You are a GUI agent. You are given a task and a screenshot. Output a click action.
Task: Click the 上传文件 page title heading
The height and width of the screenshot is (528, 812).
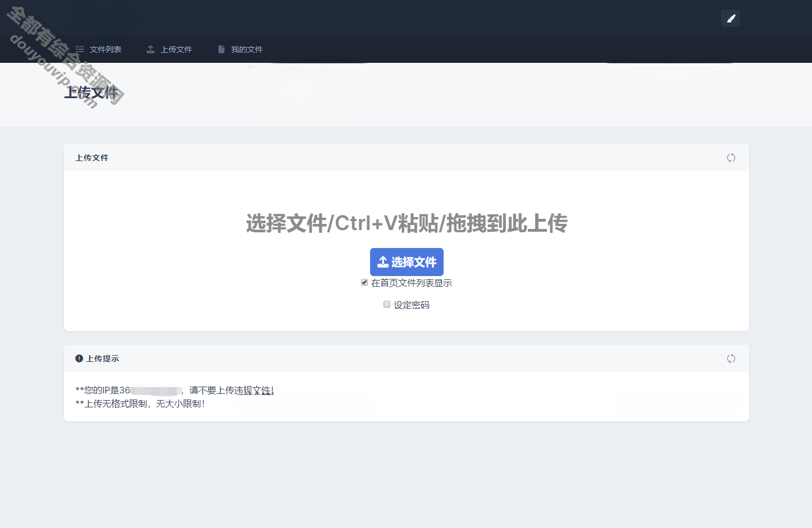coord(91,93)
